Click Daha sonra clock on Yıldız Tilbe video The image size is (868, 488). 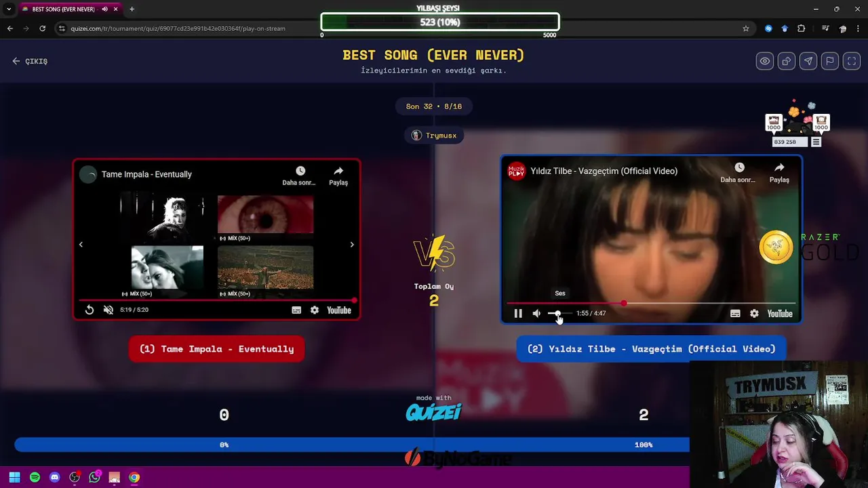click(738, 173)
